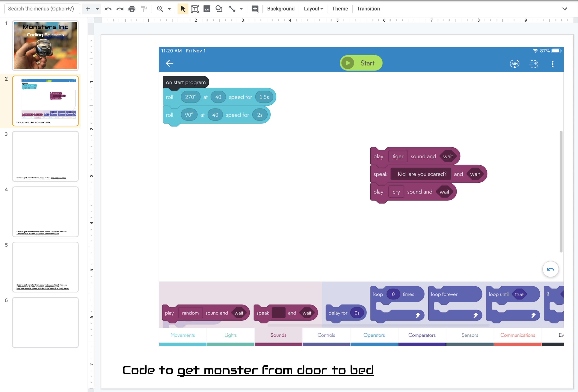Select the Line tool icon
The width and height of the screenshot is (578, 392).
point(232,9)
